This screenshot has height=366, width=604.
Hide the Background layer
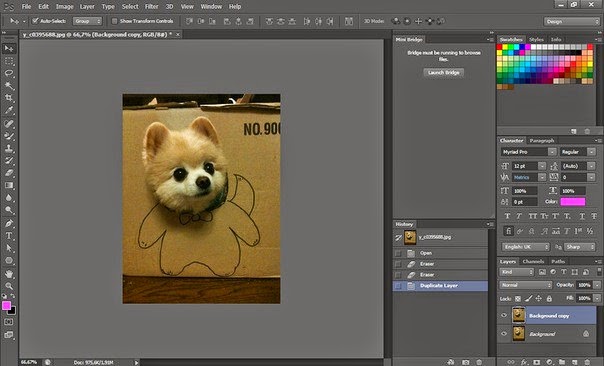(x=504, y=334)
